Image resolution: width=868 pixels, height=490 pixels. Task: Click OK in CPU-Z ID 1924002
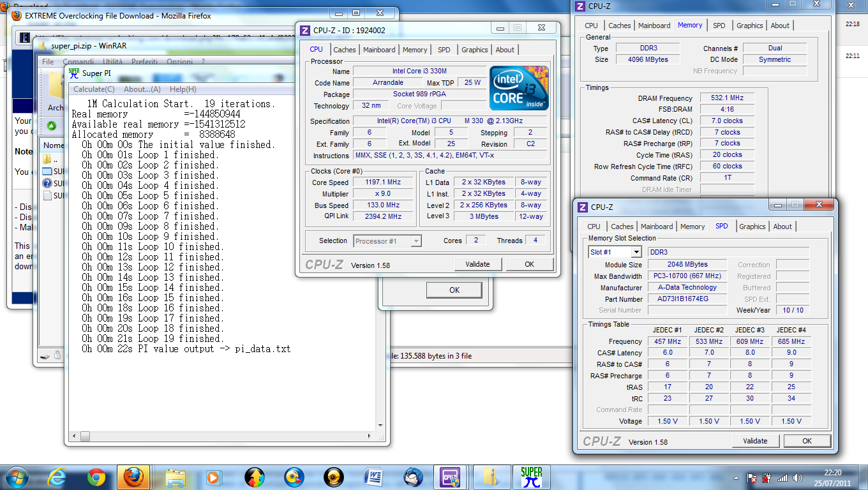[529, 264]
